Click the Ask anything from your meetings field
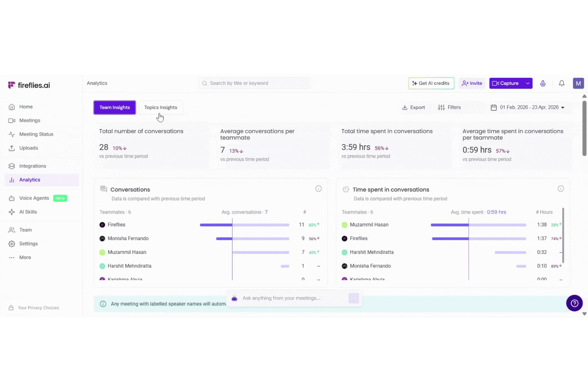This screenshot has width=588, height=392. click(294, 298)
